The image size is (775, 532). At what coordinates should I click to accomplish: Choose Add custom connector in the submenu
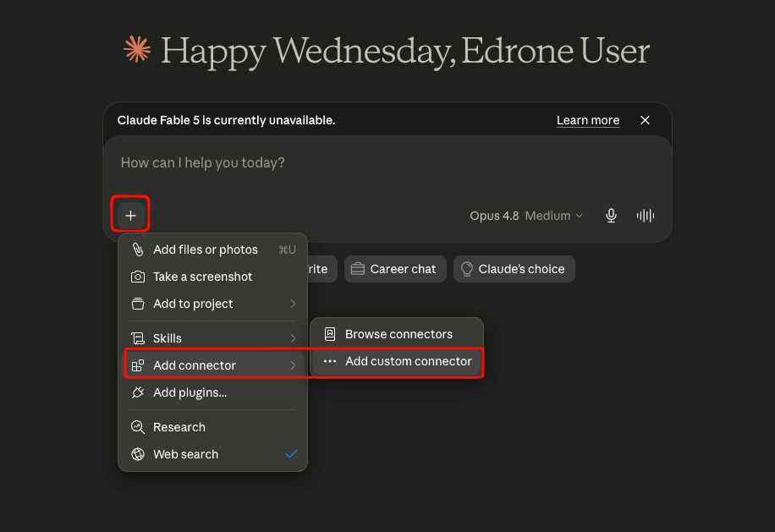point(397,361)
